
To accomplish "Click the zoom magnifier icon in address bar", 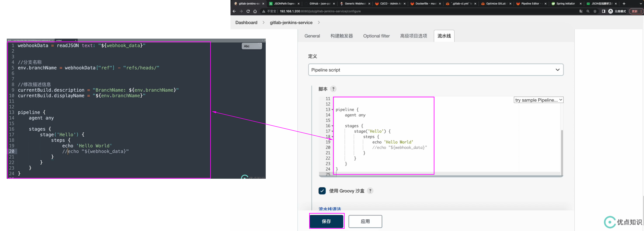I will 588,11.
